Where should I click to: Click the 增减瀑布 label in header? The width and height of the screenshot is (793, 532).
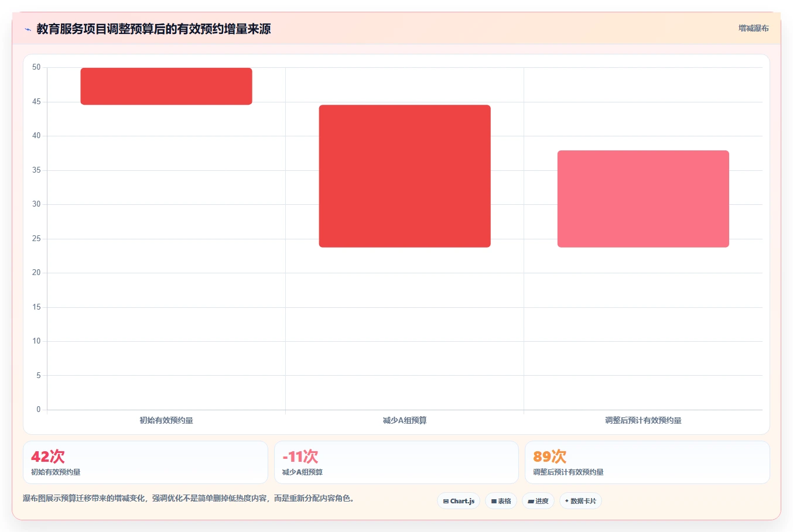pos(753,28)
